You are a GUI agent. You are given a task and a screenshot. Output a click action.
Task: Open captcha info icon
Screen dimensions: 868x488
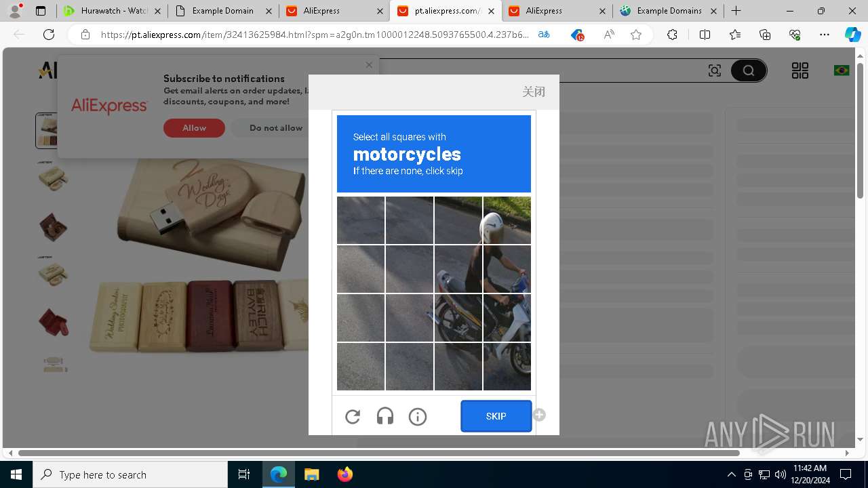pyautogui.click(x=418, y=416)
